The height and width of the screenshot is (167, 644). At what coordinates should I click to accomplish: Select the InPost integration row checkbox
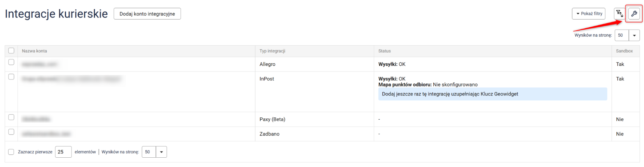click(11, 77)
